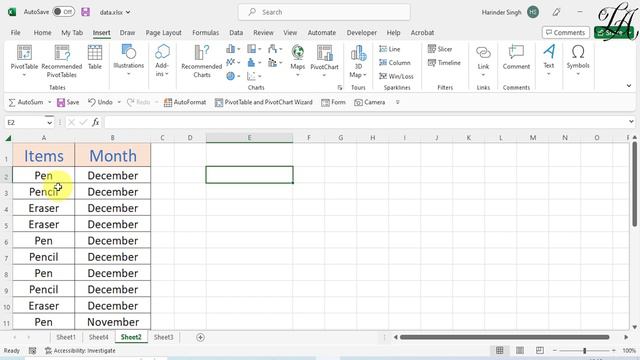Insert a PivotChart
640x360 pixels.
pos(324,61)
